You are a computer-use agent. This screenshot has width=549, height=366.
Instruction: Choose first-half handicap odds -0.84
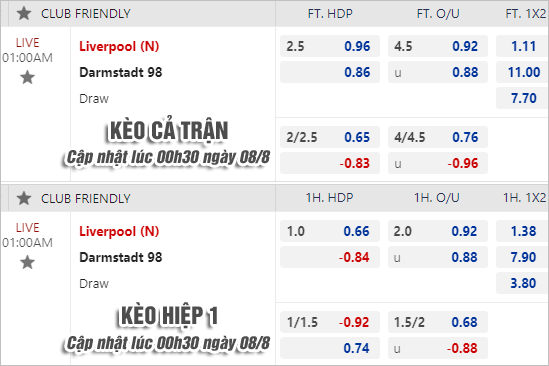pos(330,257)
